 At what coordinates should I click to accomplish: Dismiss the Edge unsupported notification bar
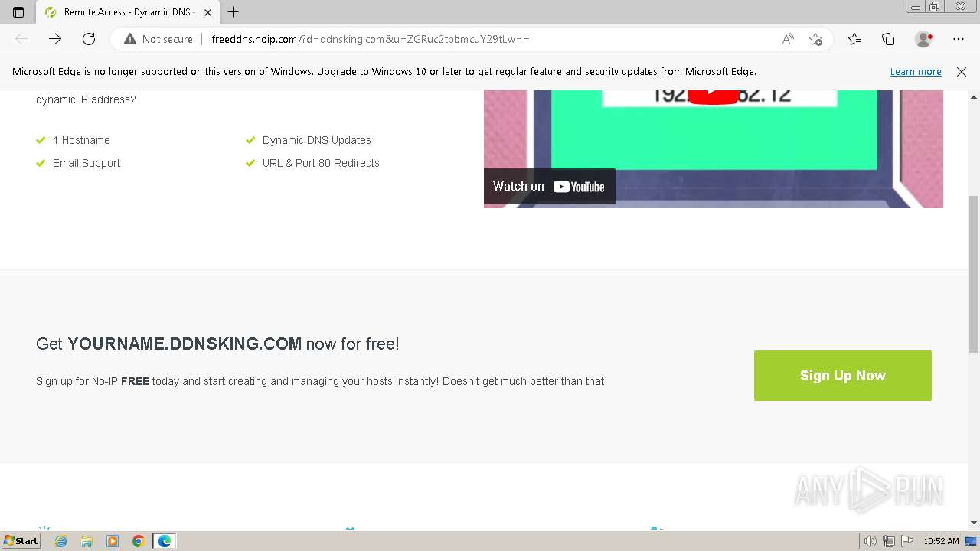(962, 72)
